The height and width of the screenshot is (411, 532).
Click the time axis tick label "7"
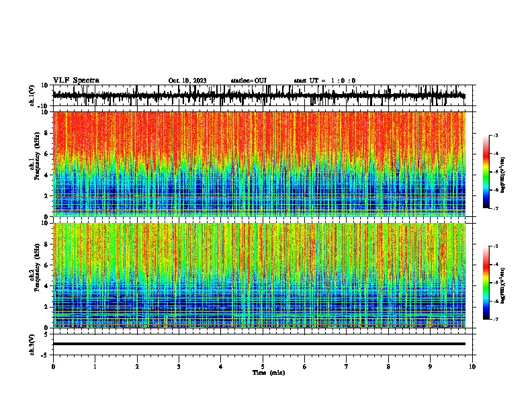pyautogui.click(x=347, y=367)
